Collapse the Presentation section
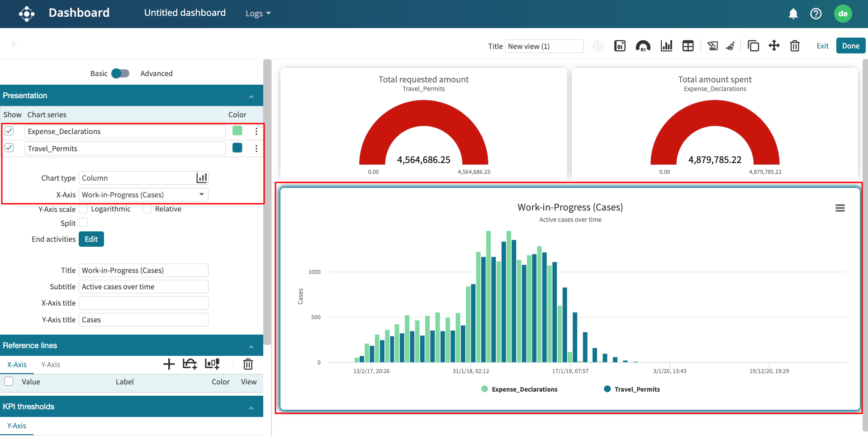The image size is (868, 436). tap(251, 96)
